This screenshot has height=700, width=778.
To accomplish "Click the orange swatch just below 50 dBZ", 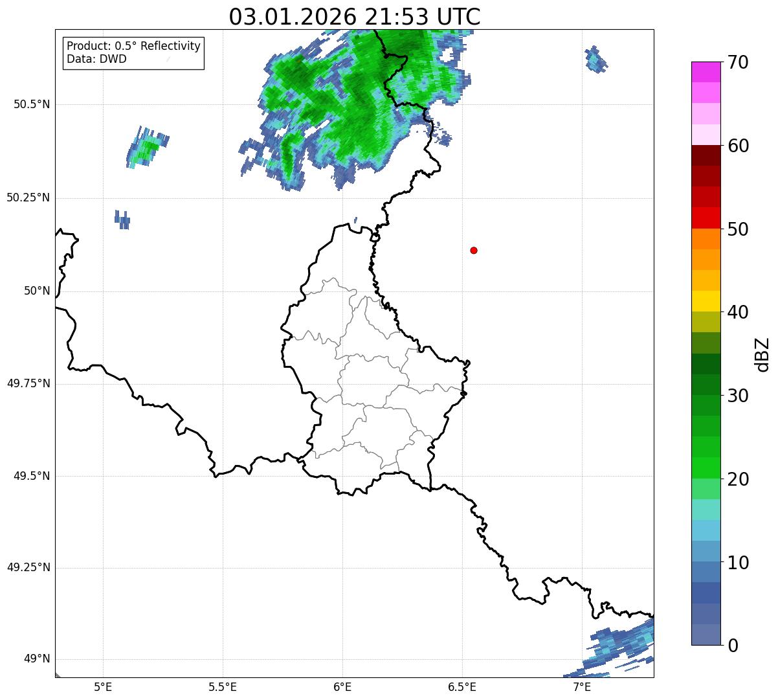I will (706, 239).
